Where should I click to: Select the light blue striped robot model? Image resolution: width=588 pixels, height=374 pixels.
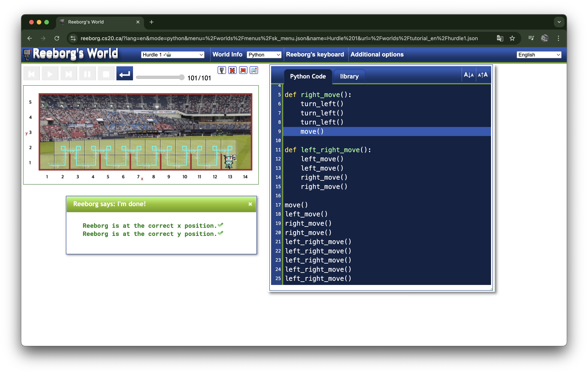(254, 70)
